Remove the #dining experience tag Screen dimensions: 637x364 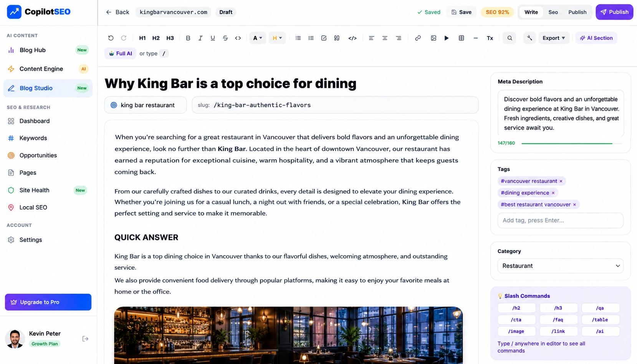pos(553,193)
